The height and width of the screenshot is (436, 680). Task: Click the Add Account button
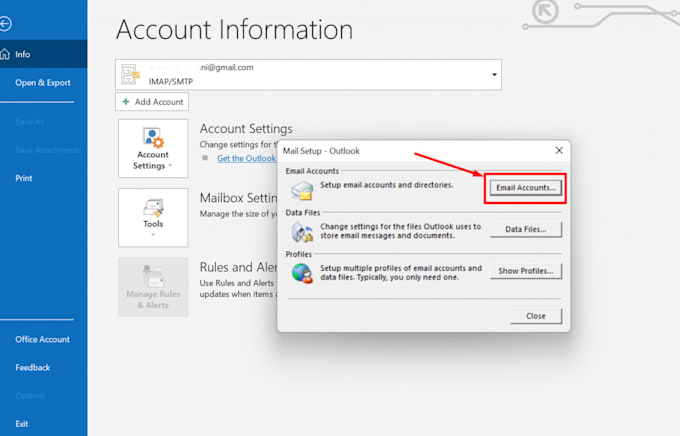(x=152, y=102)
